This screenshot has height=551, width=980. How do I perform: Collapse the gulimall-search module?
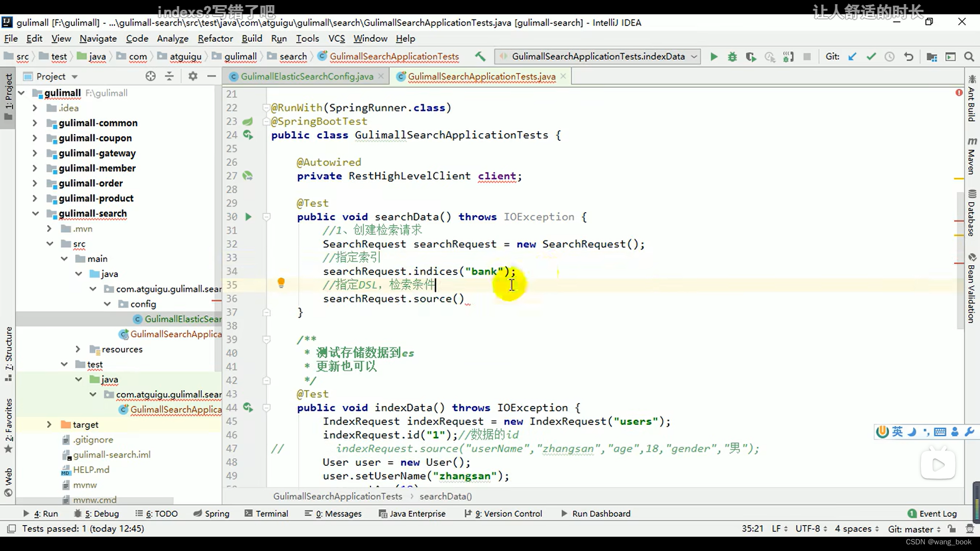pos(35,213)
